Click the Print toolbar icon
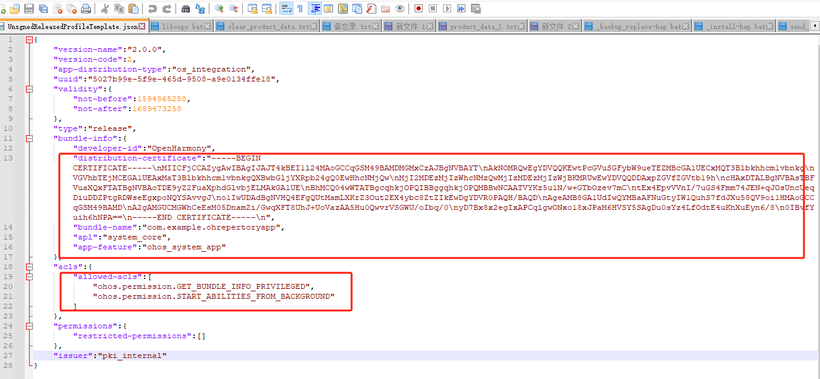The image size is (820, 379). click(86, 9)
